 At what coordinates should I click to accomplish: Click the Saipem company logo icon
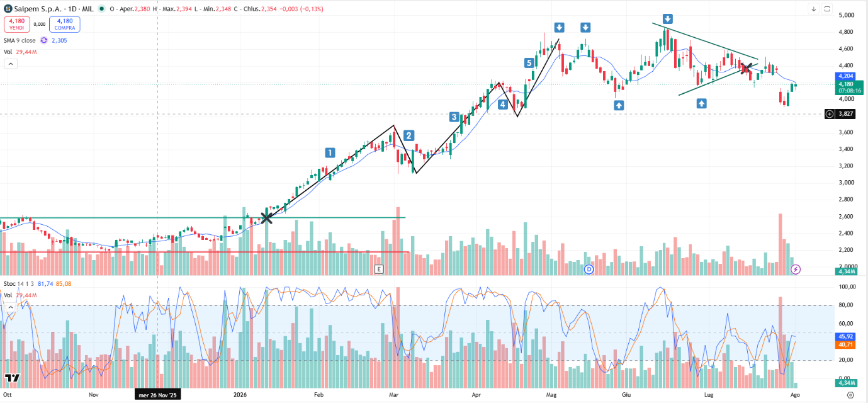click(x=8, y=9)
